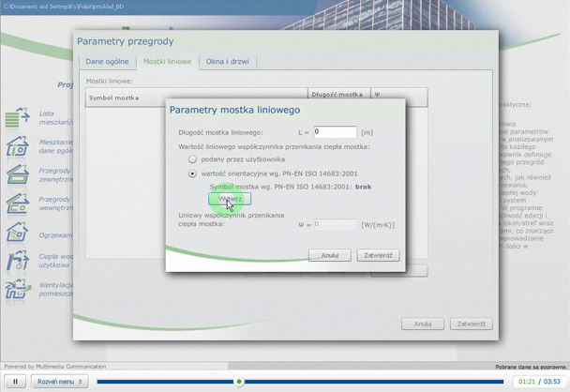This screenshot has width=570, height=392.
Task: Select 'podany przez użytkownika' radio option
Action: tap(192, 159)
